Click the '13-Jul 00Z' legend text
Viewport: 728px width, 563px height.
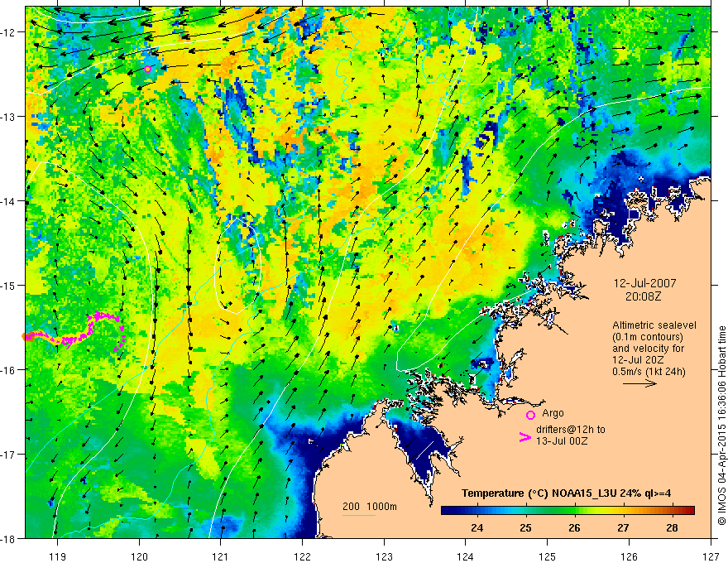pos(562,440)
